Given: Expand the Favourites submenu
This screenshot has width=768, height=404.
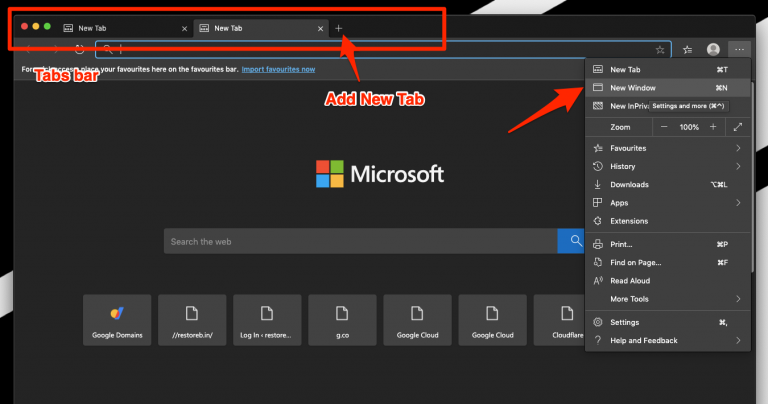Looking at the screenshot, I should click(x=668, y=148).
